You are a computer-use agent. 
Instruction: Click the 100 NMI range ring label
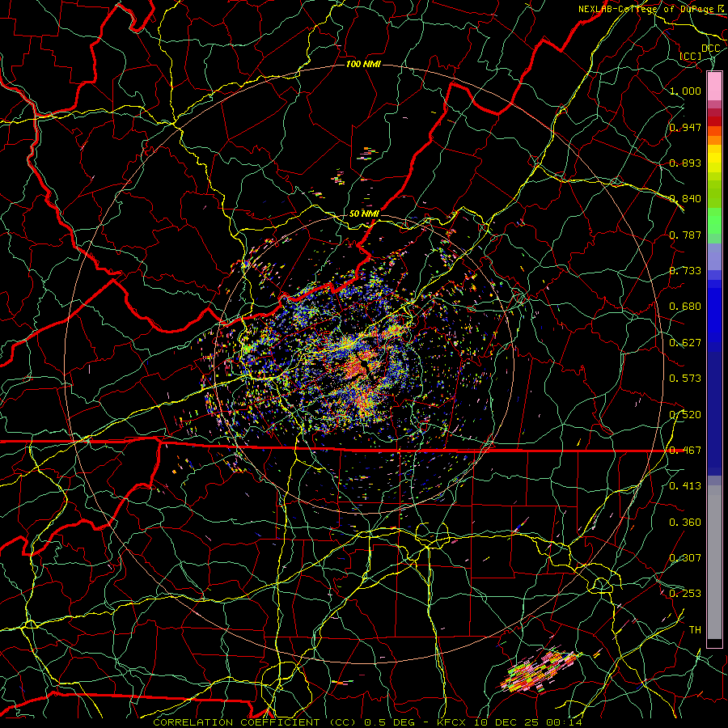(363, 64)
